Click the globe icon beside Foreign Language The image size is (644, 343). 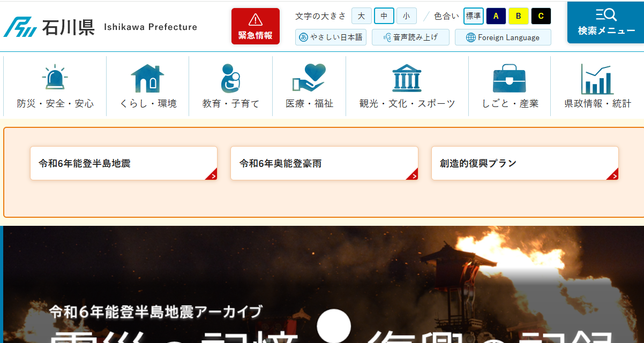click(471, 37)
